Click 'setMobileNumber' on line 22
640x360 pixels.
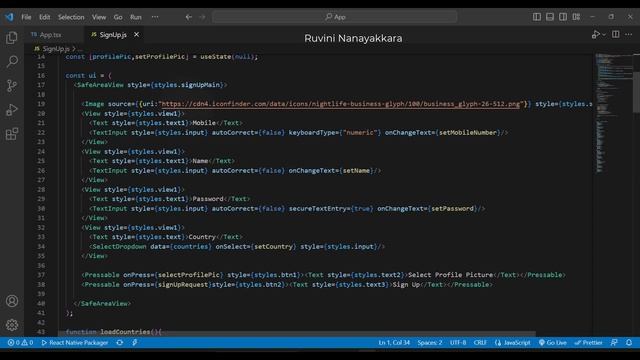click(468, 133)
